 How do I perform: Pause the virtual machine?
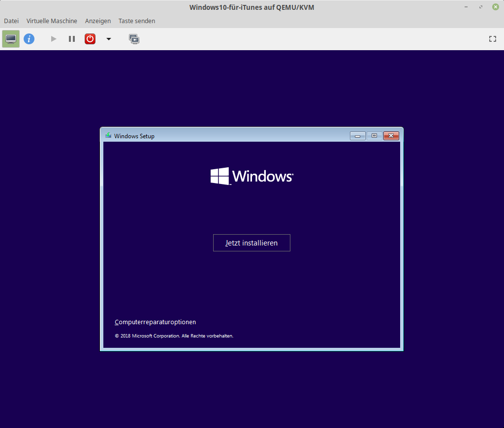(72, 39)
